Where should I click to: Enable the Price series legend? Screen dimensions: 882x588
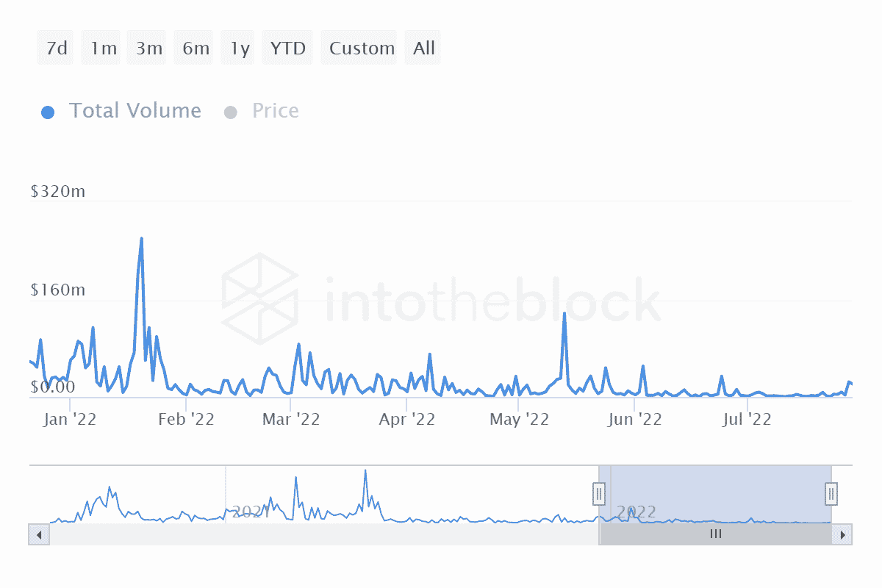275,111
